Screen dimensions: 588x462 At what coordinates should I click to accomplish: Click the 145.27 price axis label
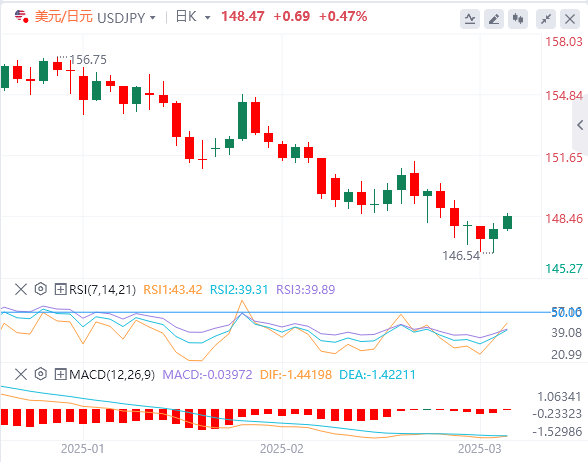pos(564,269)
